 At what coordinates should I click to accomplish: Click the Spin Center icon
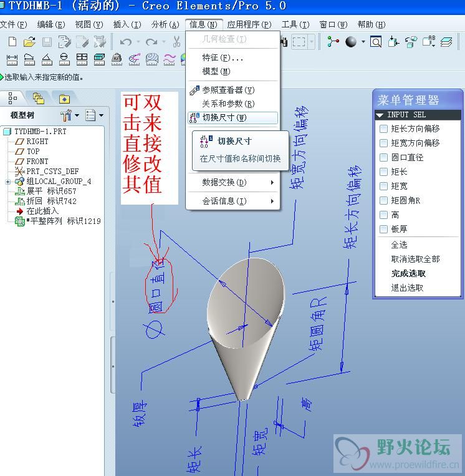click(333, 42)
